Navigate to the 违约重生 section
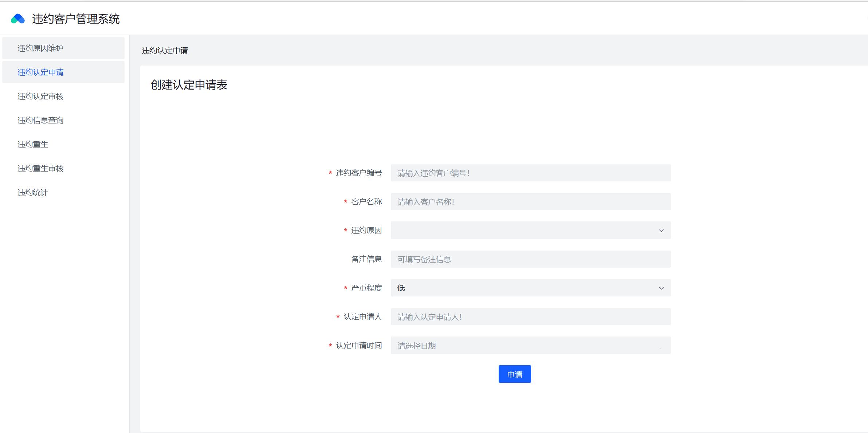This screenshot has height=433, width=868. tap(33, 144)
